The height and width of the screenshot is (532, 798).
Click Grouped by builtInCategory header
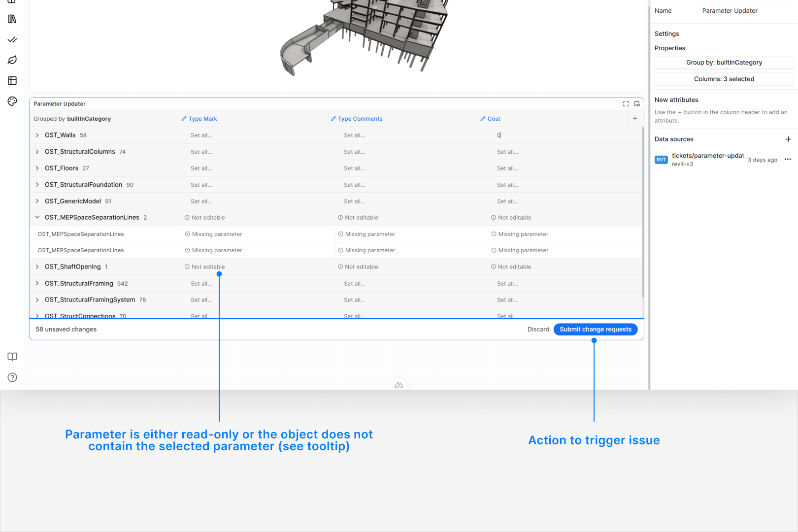point(72,119)
